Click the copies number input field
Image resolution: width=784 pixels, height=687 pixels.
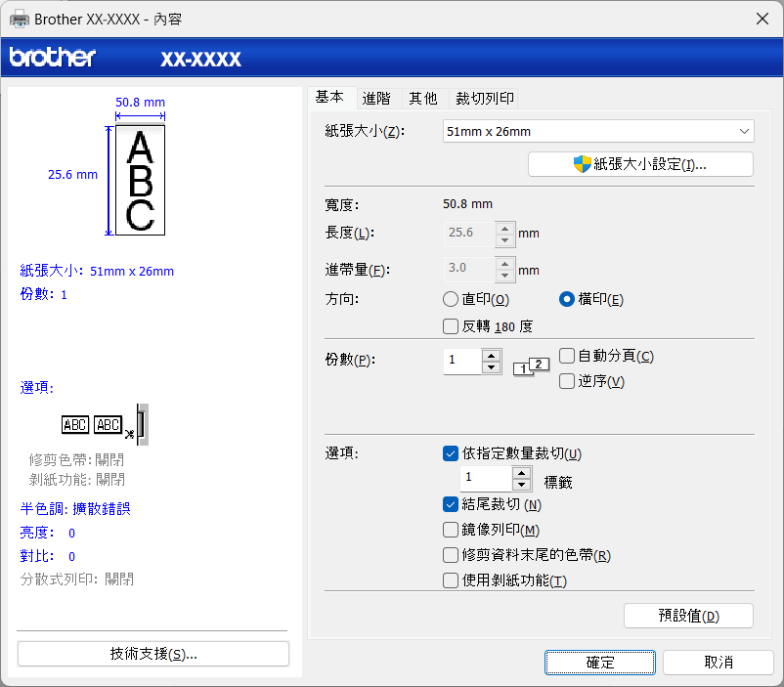[462, 361]
